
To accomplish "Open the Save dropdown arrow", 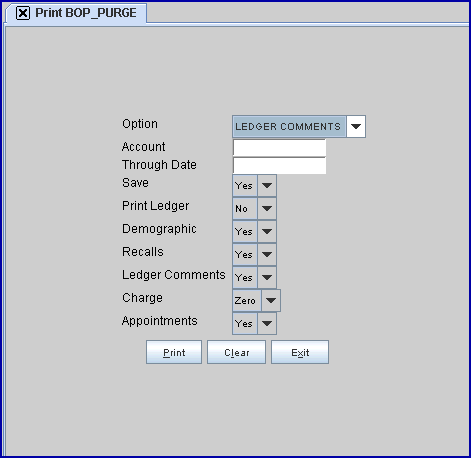I will point(267,186).
